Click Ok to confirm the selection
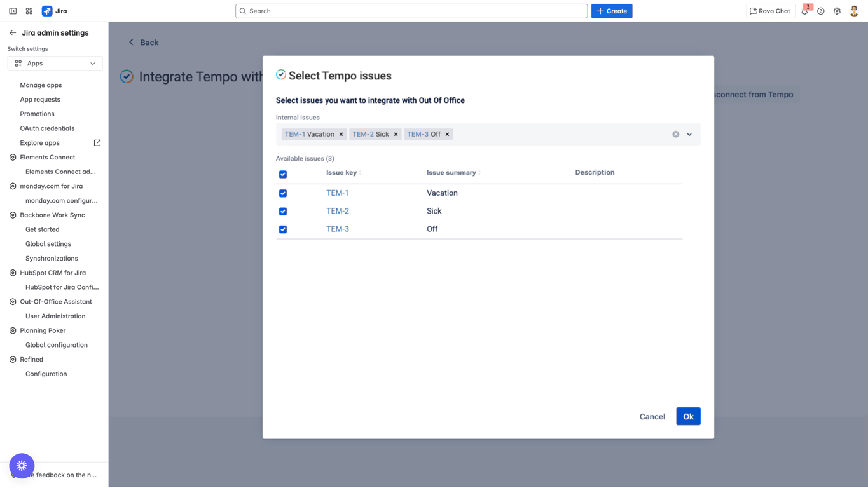The height and width of the screenshot is (488, 868). pos(688,416)
